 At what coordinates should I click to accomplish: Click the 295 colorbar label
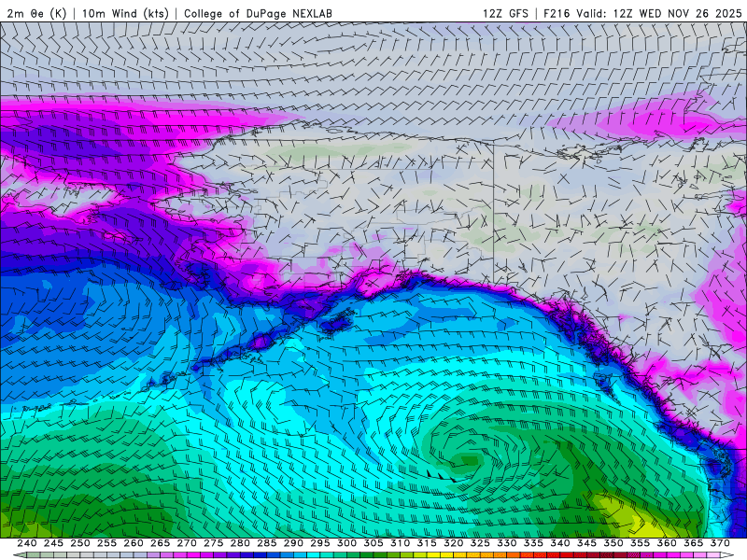pos(320,543)
